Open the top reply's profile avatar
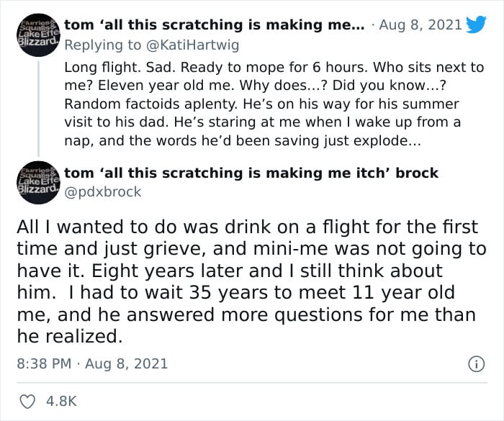The height and width of the screenshot is (421, 504). pyautogui.click(x=39, y=35)
